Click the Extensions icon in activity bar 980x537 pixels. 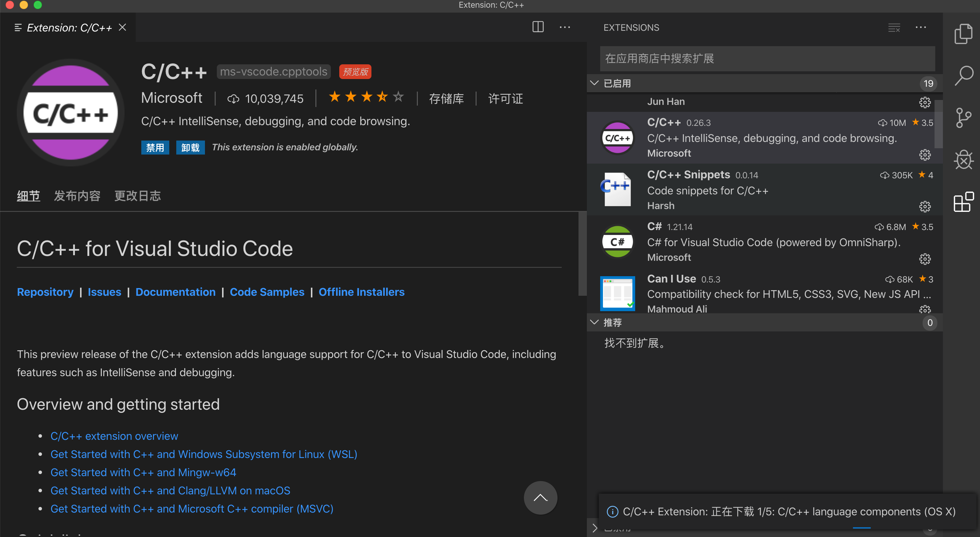tap(963, 202)
